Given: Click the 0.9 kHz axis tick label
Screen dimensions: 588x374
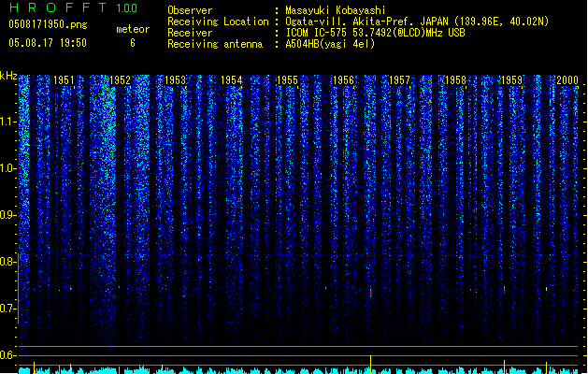Looking at the screenshot, I should 7,215.
